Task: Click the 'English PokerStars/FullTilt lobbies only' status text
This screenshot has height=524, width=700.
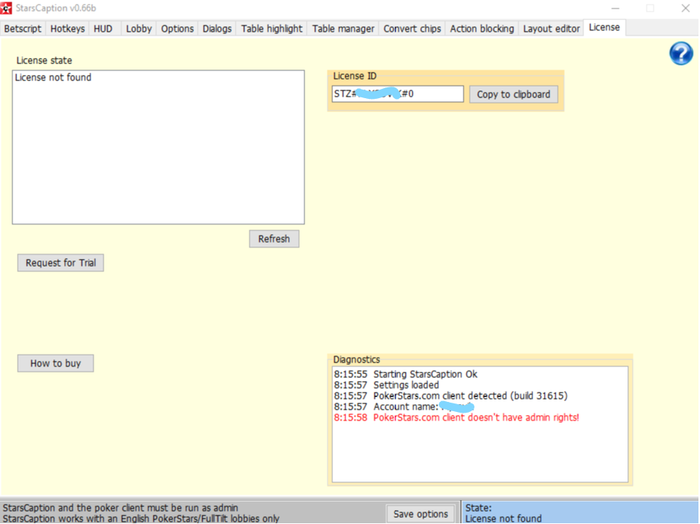Action: [141, 519]
